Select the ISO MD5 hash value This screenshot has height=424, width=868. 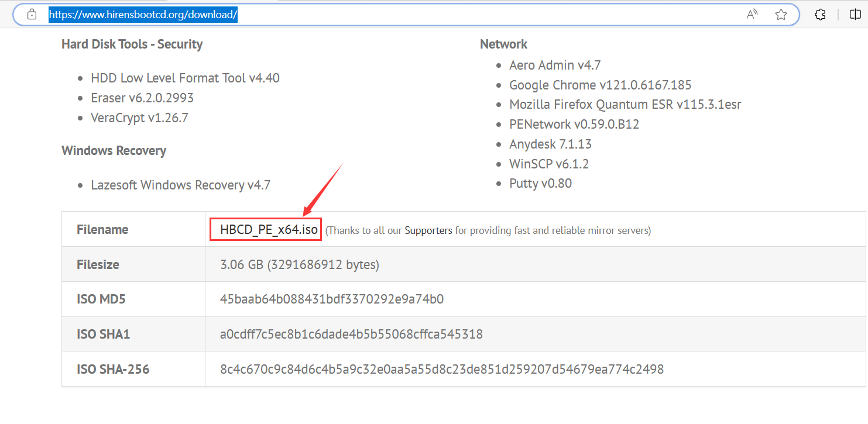(x=332, y=299)
